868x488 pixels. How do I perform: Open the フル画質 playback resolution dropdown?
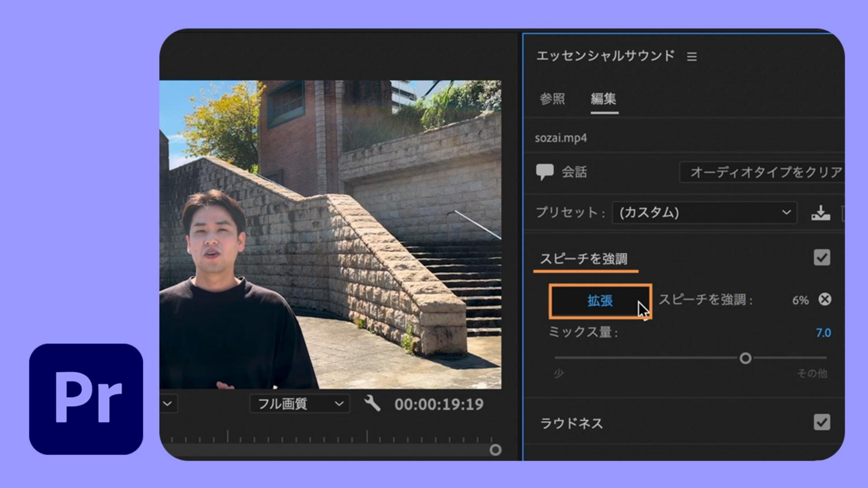299,404
